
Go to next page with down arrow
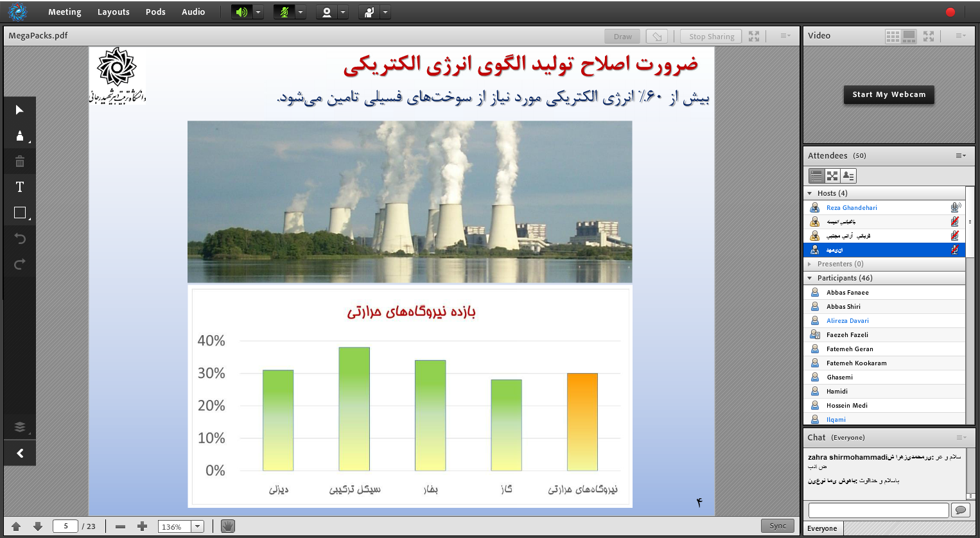38,526
